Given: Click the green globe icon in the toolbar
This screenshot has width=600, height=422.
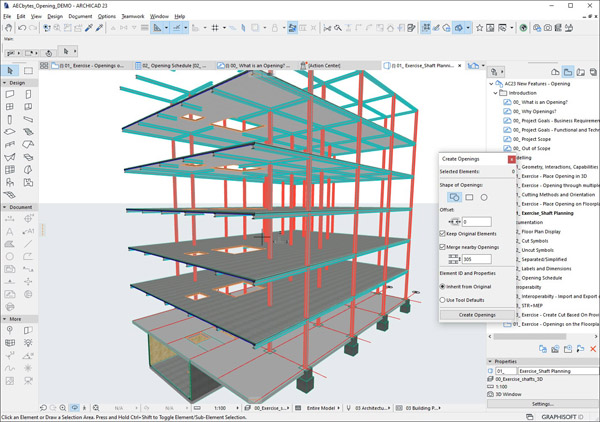Looking at the screenshot, I should pyautogui.click(x=523, y=28).
